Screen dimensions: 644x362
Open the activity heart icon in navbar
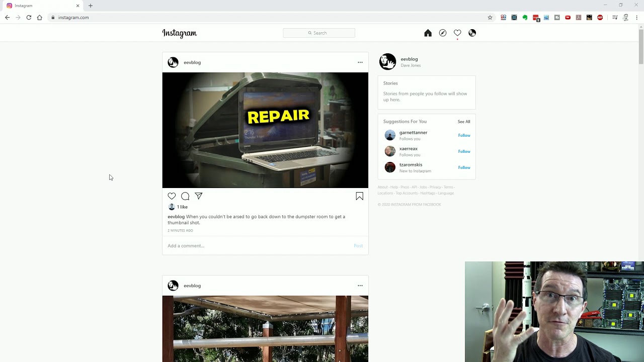pos(457,33)
